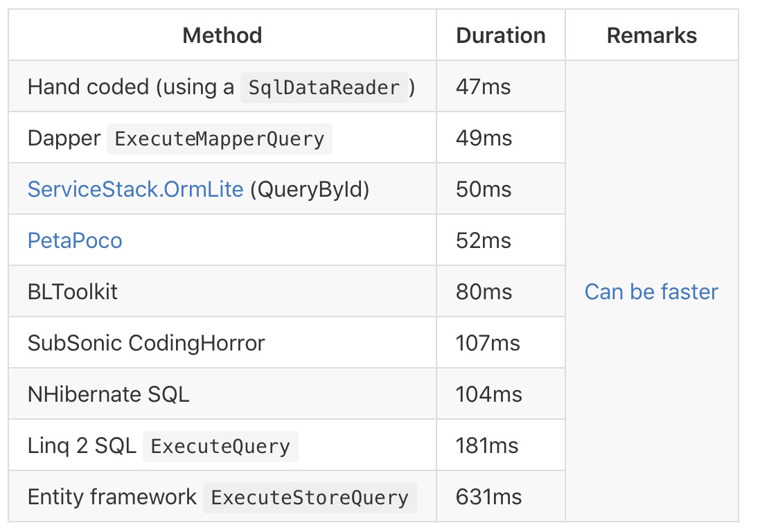Click the 631ms duration value
The image size is (760, 532).
488,497
